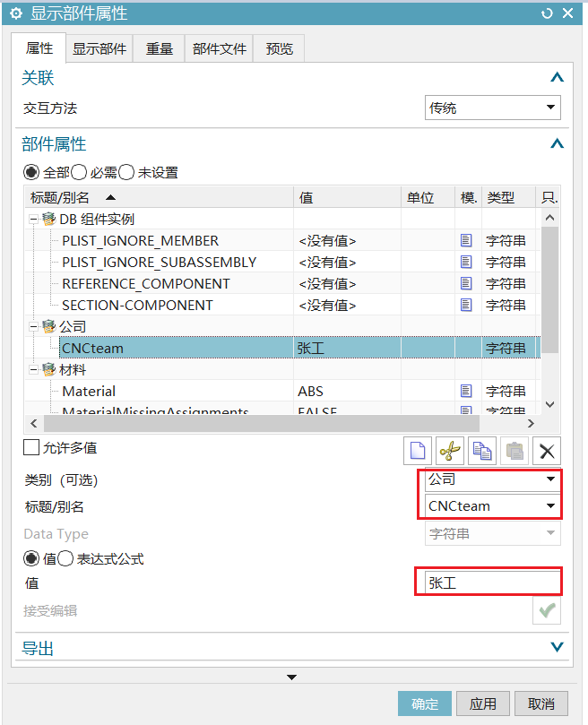The image size is (588, 725).
Task: Open the 类别 dropdown showing 公司
Action: (493, 479)
